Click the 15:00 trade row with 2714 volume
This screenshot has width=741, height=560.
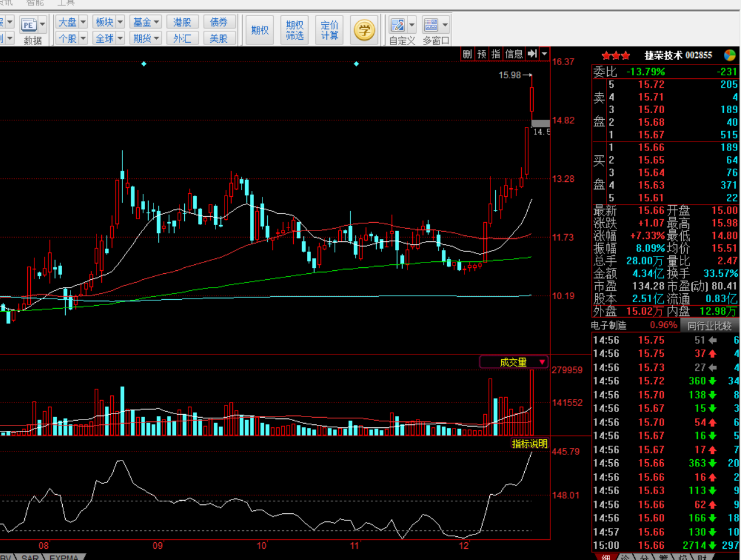666,545
